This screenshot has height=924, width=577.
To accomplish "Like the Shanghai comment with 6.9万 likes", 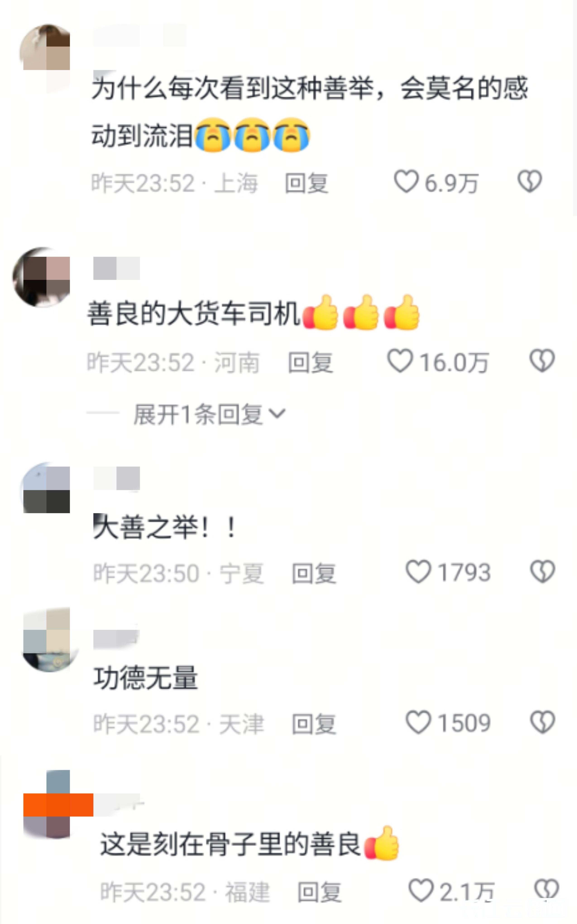I will 406,181.
